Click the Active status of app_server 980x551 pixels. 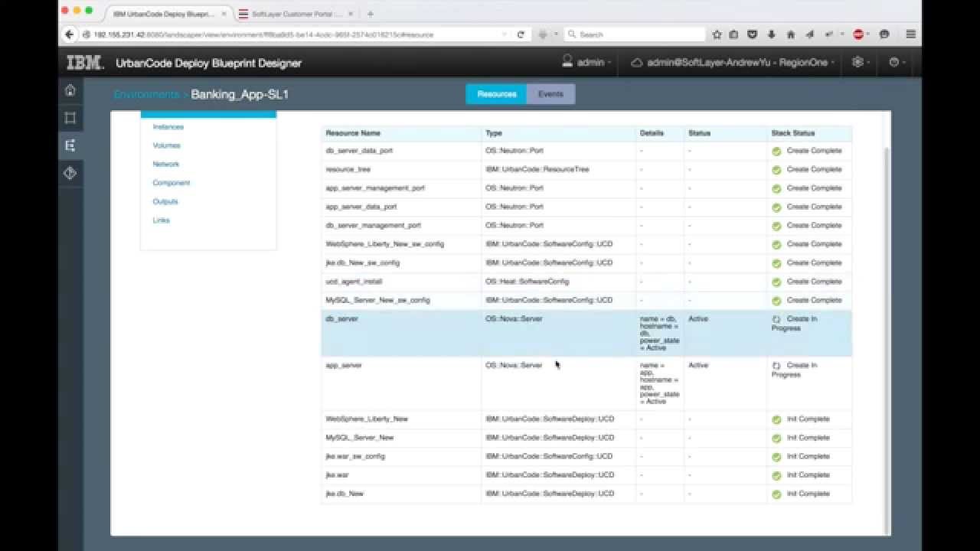(x=697, y=365)
